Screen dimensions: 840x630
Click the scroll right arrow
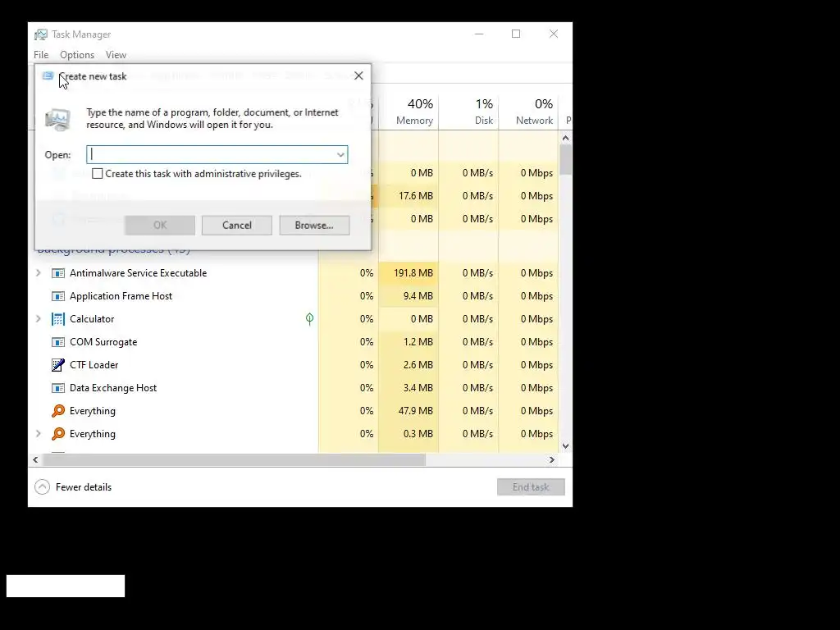tap(552, 459)
